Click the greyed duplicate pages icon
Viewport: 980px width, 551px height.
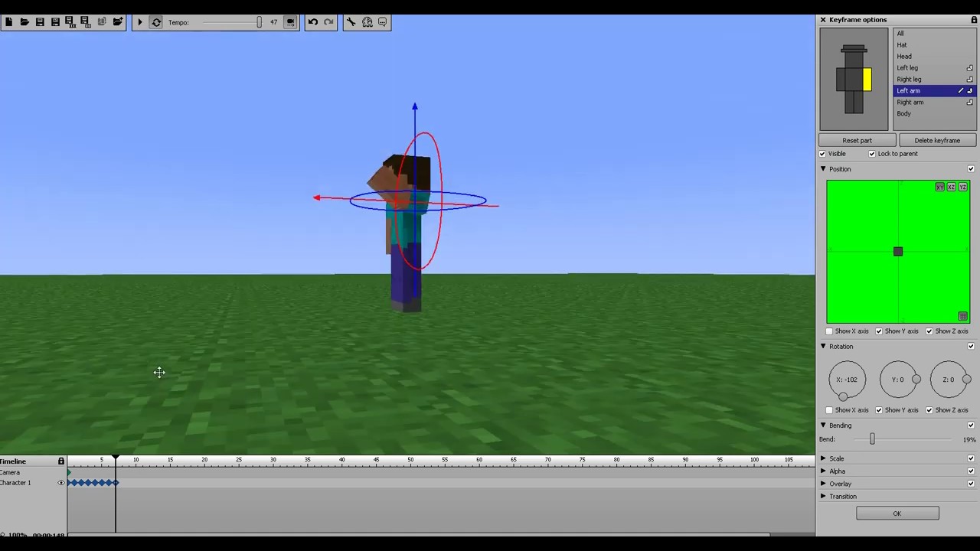click(x=102, y=22)
